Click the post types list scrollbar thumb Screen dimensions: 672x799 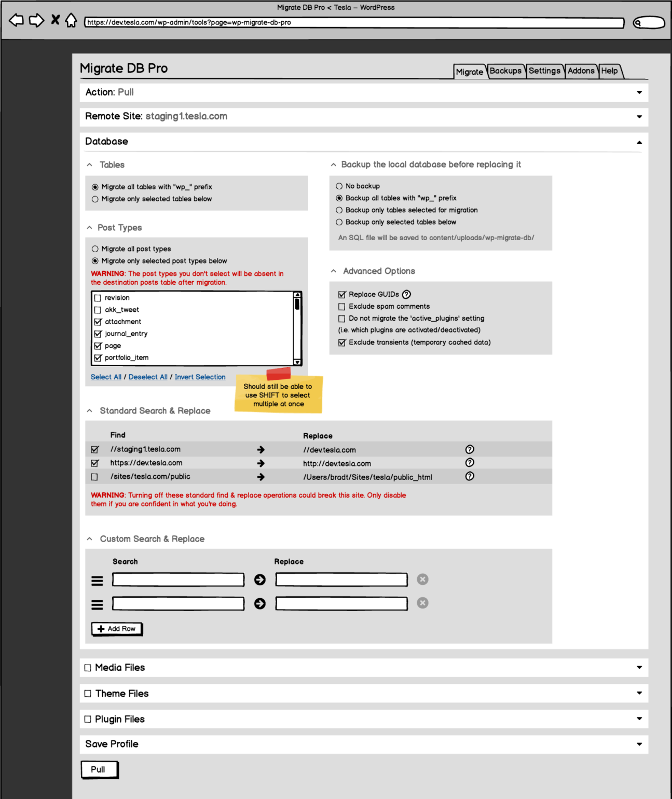coord(297,304)
